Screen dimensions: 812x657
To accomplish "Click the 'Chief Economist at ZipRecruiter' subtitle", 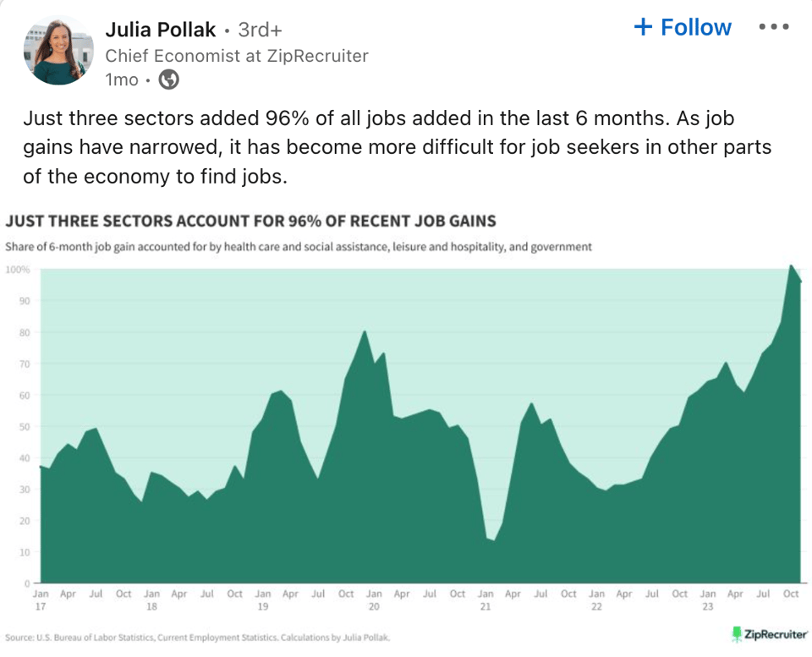I will tap(237, 56).
